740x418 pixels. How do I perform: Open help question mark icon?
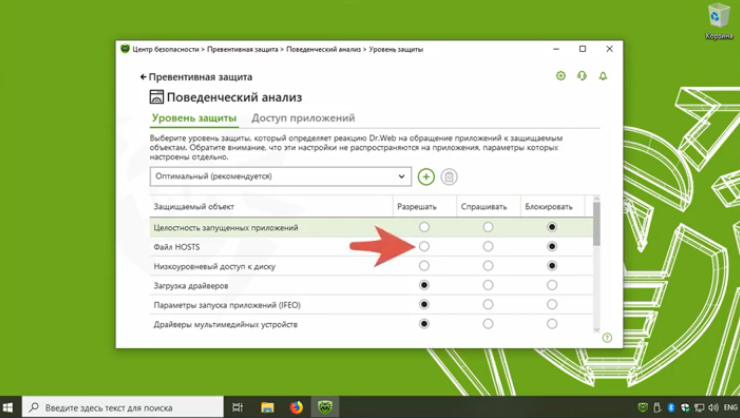pos(607,338)
